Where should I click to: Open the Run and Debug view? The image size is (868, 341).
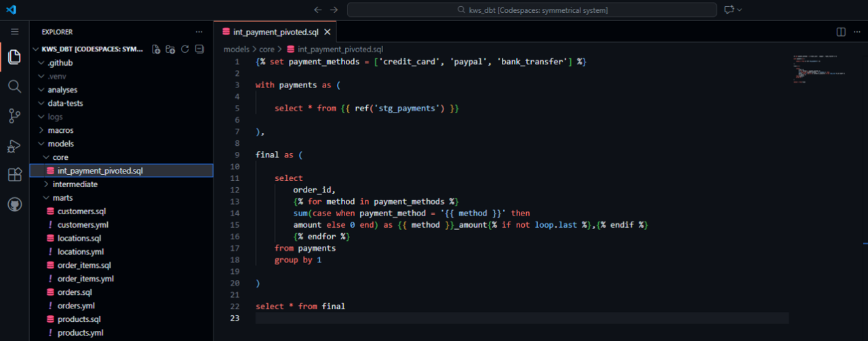14,146
